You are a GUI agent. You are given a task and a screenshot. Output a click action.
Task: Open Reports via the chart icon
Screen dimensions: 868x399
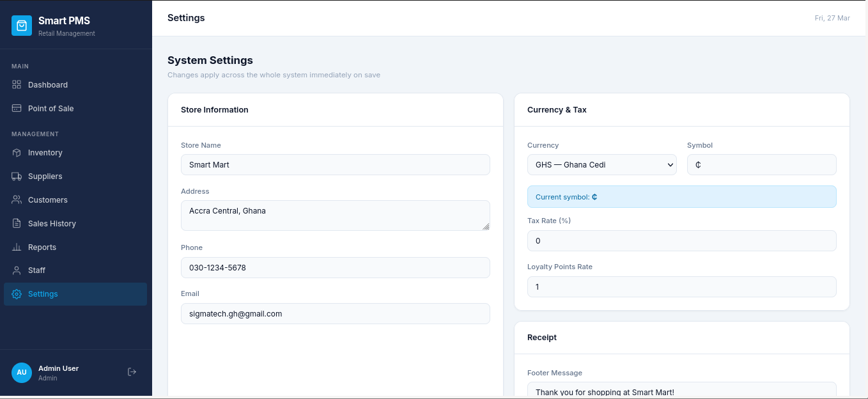click(16, 247)
